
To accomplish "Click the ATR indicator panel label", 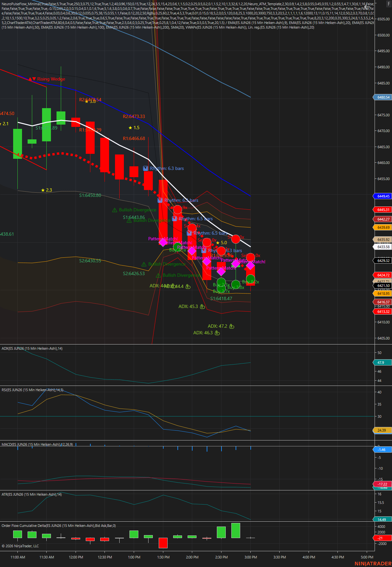I will (x=32, y=494).
